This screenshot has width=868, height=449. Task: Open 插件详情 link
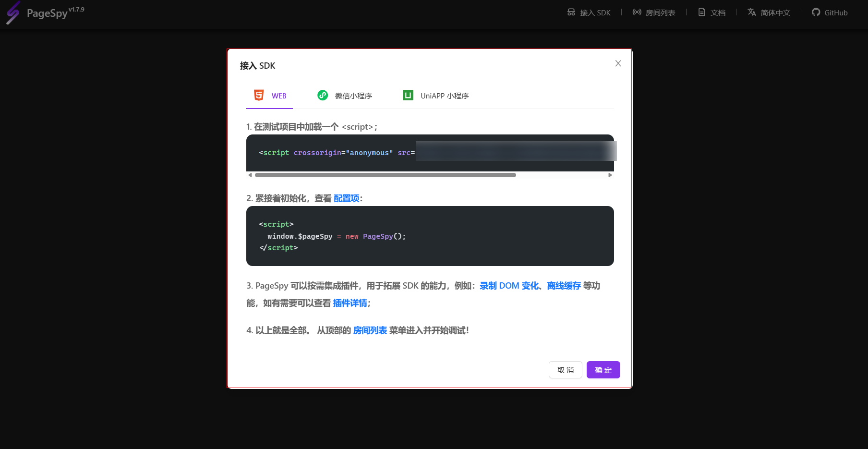tap(350, 303)
